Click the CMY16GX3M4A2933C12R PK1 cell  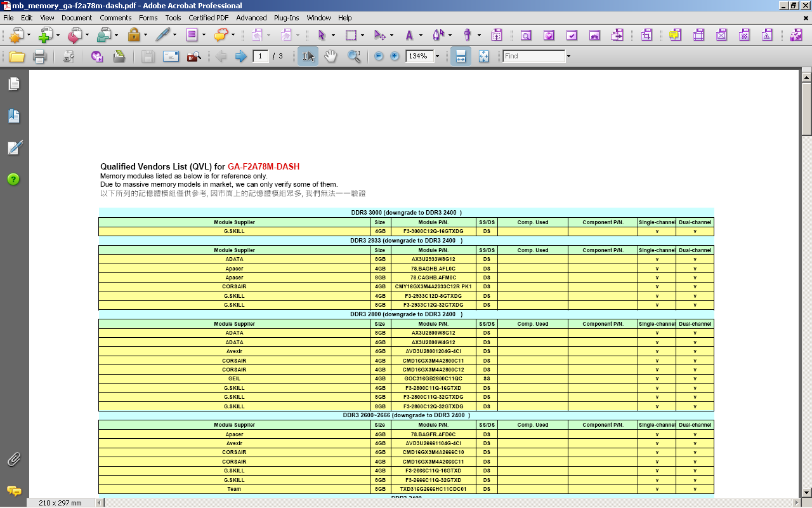433,286
